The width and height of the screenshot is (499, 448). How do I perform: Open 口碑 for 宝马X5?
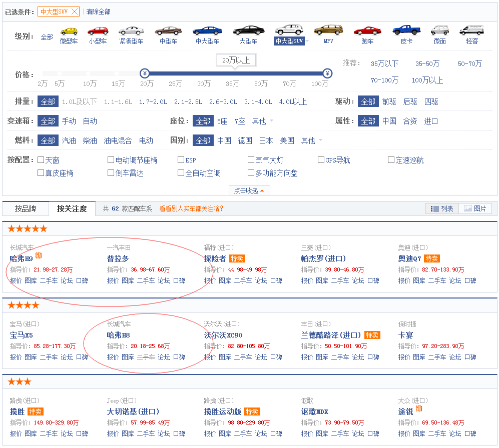click(x=82, y=357)
